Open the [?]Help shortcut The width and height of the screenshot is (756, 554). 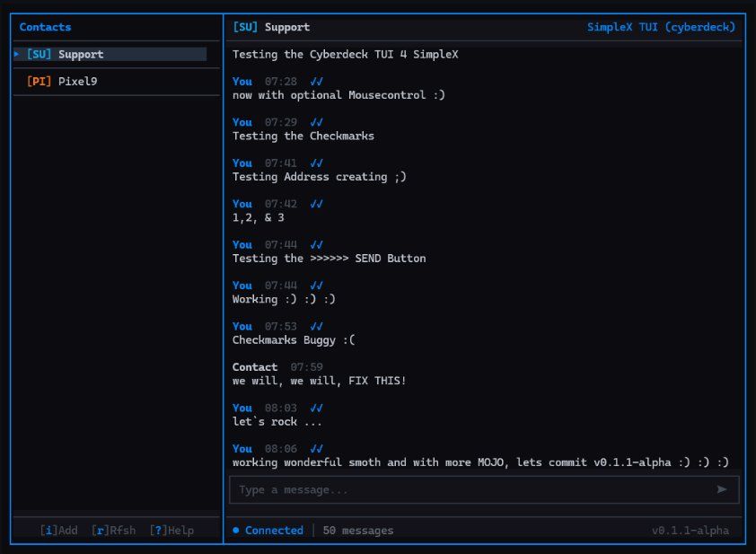click(171, 531)
